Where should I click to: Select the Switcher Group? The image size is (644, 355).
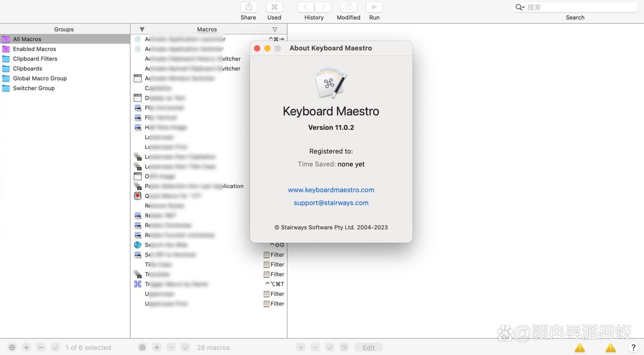coord(65,88)
